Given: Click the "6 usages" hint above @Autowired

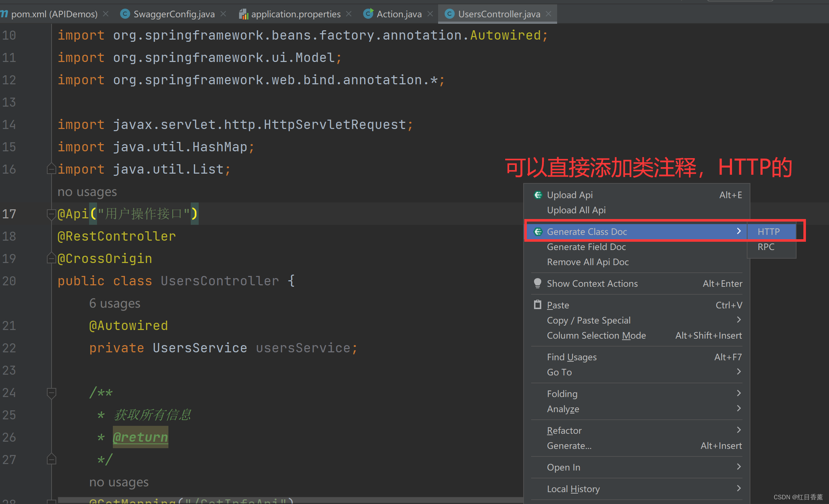Looking at the screenshot, I should coord(114,303).
